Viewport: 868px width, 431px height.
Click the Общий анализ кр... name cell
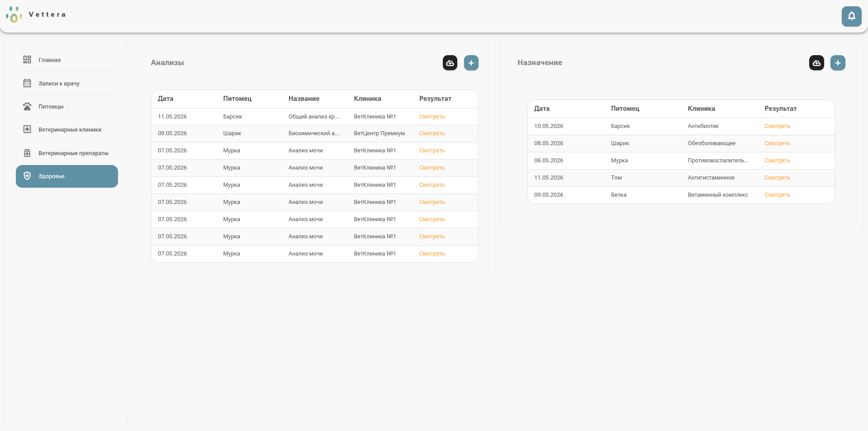(314, 117)
